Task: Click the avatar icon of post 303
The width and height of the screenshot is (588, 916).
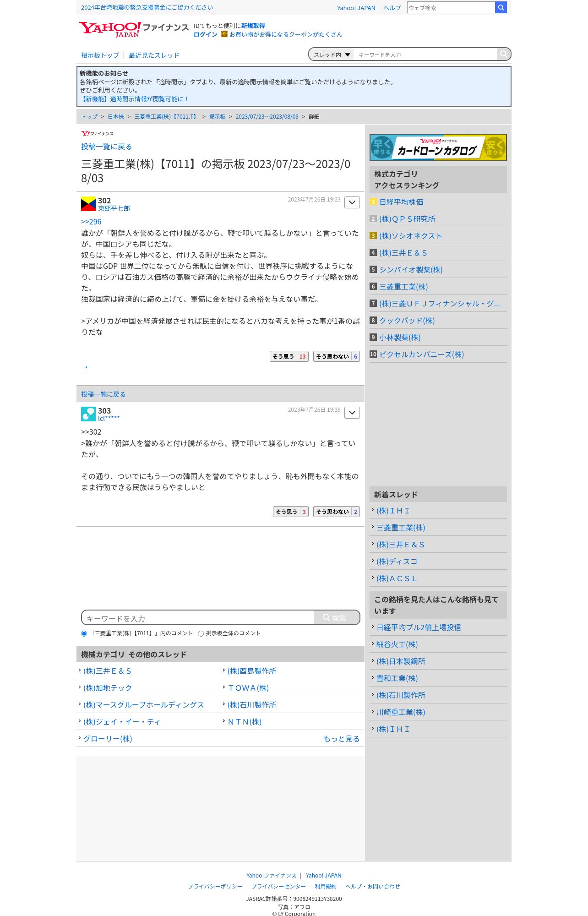Action: (88, 414)
